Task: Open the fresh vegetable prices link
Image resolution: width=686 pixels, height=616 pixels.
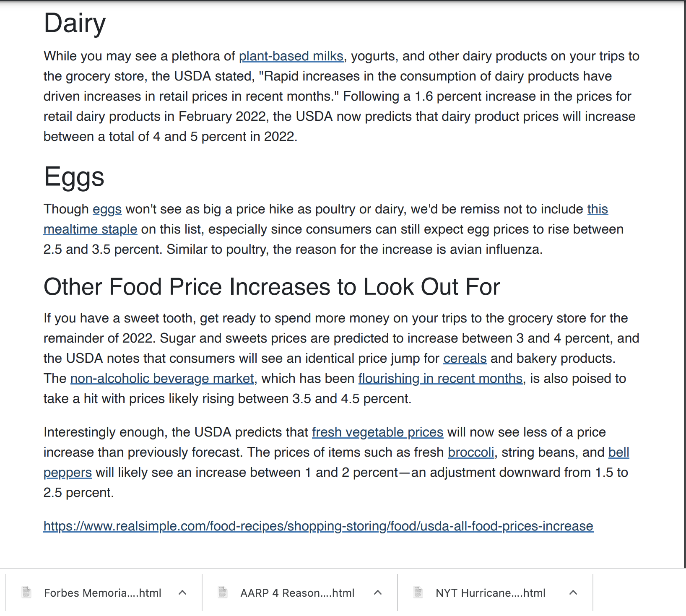Action: [377, 432]
